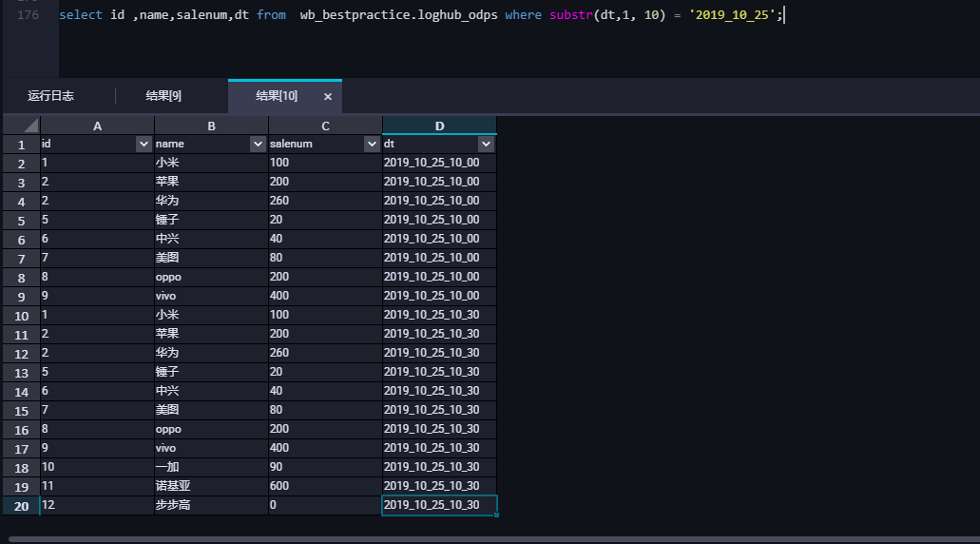Image resolution: width=980 pixels, height=544 pixels.
Task: Click dt cell 2019_10_25_10_00 in row 2
Action: [x=439, y=163]
